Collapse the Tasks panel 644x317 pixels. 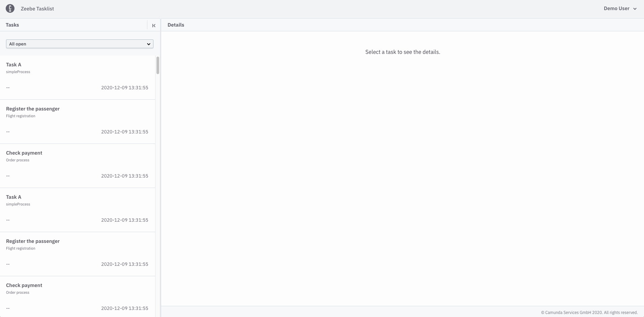(153, 25)
